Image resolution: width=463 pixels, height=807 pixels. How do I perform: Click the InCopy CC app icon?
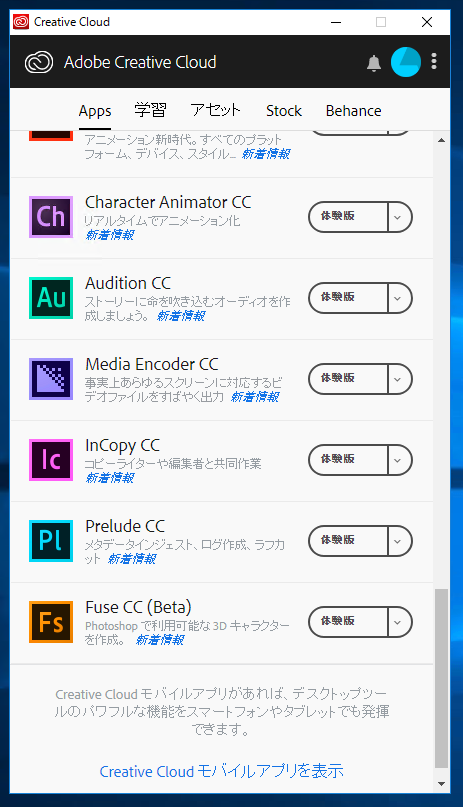[51, 460]
